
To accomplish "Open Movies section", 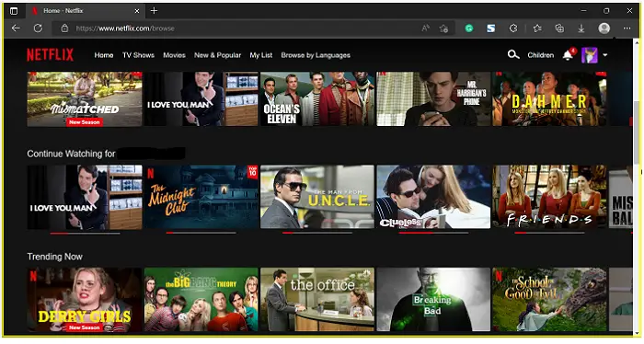I will coord(174,55).
